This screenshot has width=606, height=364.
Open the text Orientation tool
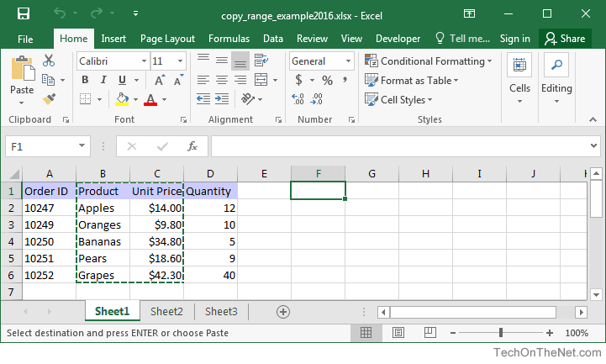click(248, 99)
